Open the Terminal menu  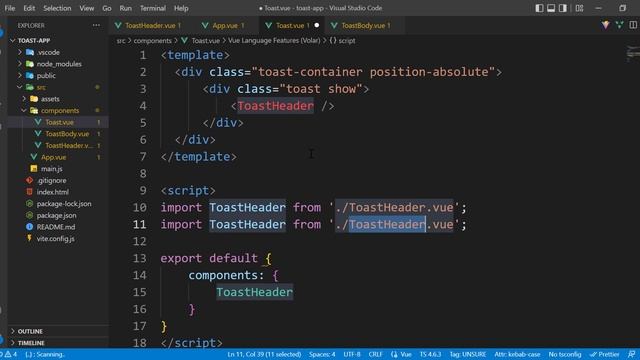point(153,8)
